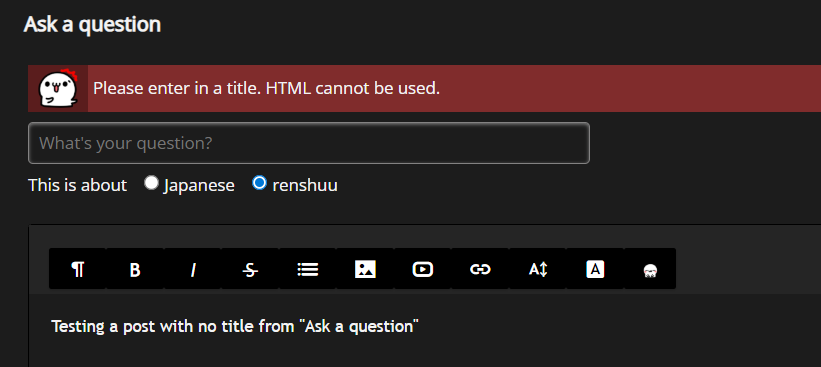Focus the "What's your question?" title field
The width and height of the screenshot is (821, 367).
(x=309, y=143)
